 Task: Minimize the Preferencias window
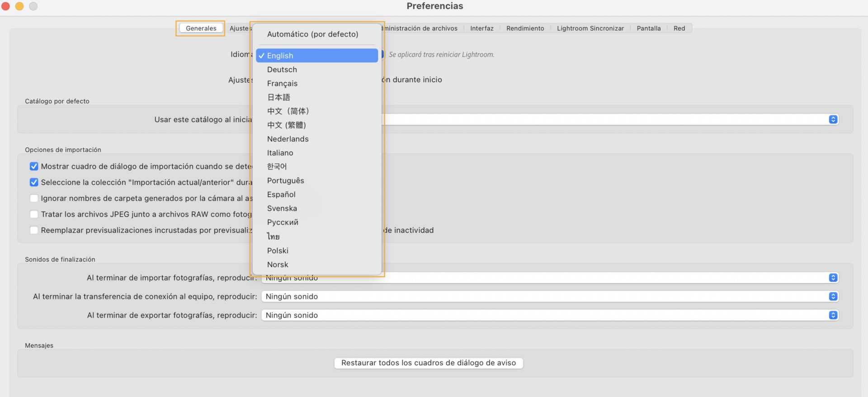pos(19,6)
